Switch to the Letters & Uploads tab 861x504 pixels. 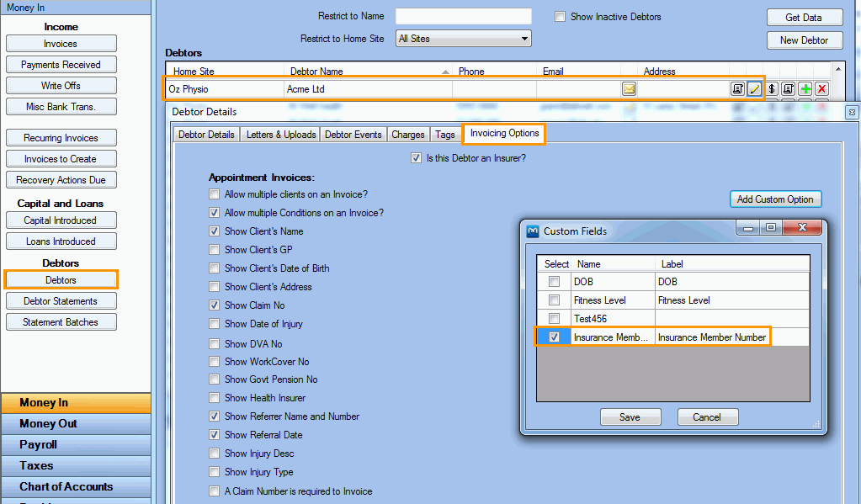[x=280, y=135]
